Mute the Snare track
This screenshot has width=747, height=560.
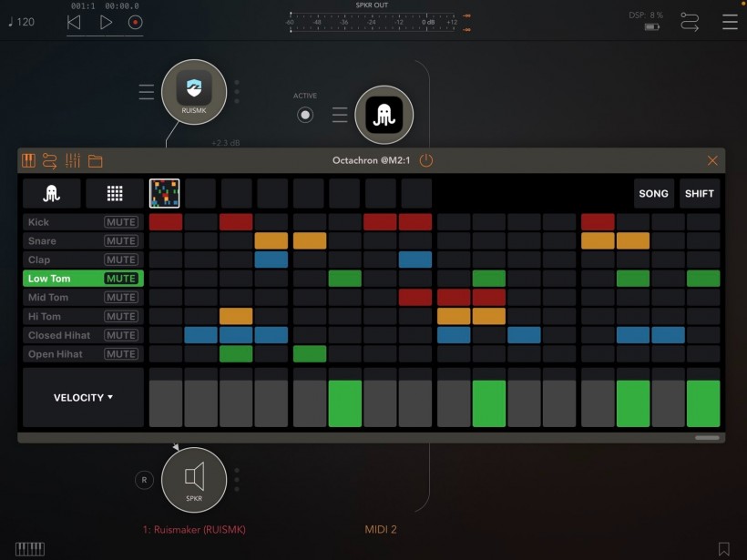click(121, 241)
